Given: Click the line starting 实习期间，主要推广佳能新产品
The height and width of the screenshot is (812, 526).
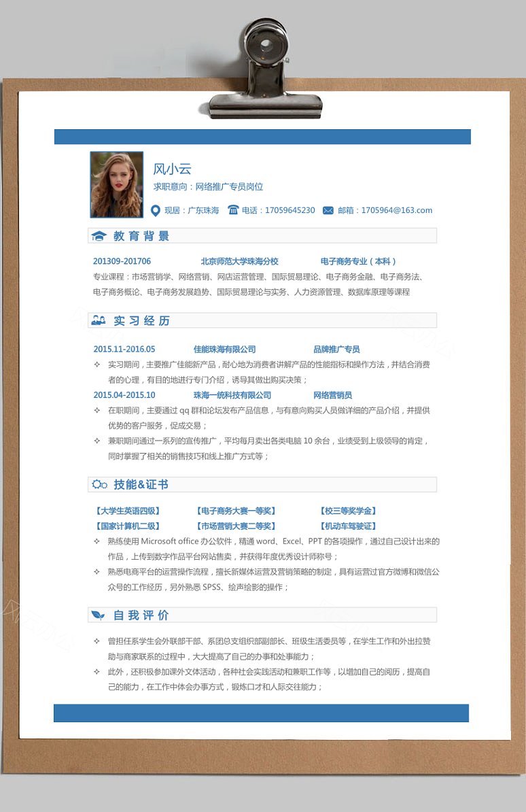Looking at the screenshot, I should (x=269, y=365).
